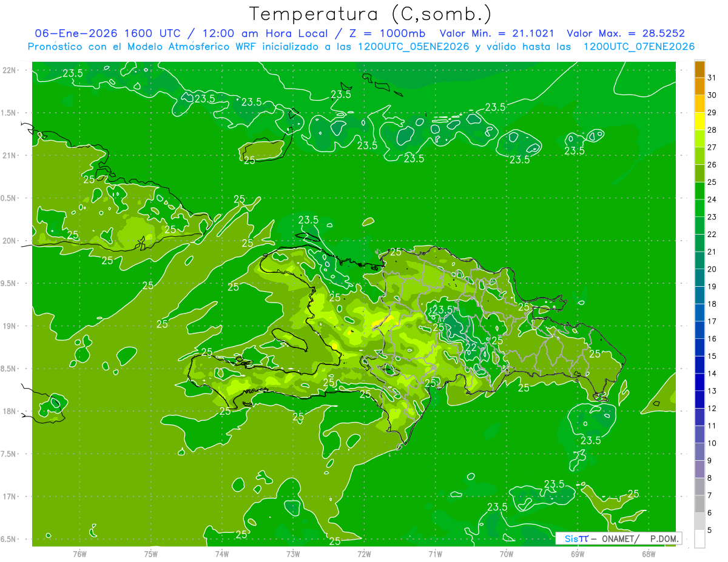Click the 18N latitude axis label

point(10,411)
